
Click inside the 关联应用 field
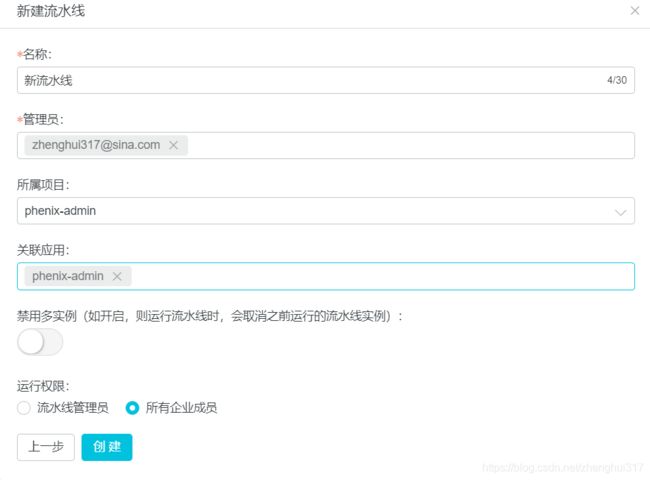click(x=326, y=276)
